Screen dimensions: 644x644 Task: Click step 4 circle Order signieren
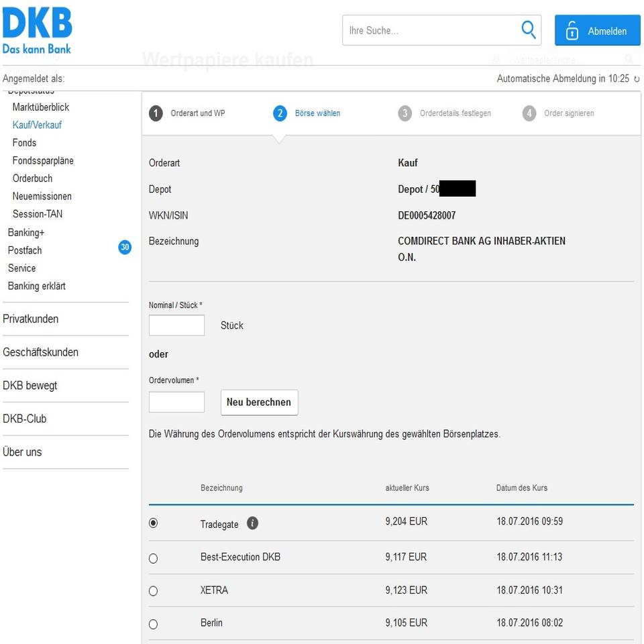point(529,113)
